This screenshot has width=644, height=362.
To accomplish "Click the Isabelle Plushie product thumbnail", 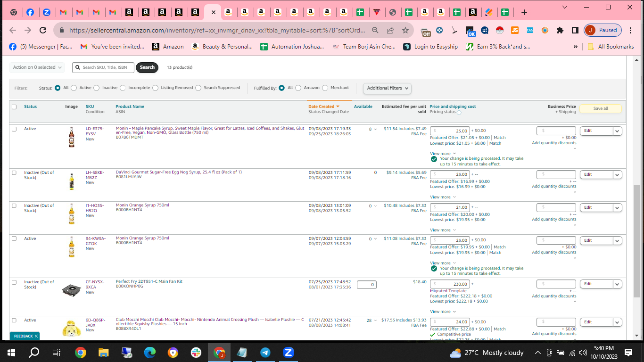I will 71,328.
